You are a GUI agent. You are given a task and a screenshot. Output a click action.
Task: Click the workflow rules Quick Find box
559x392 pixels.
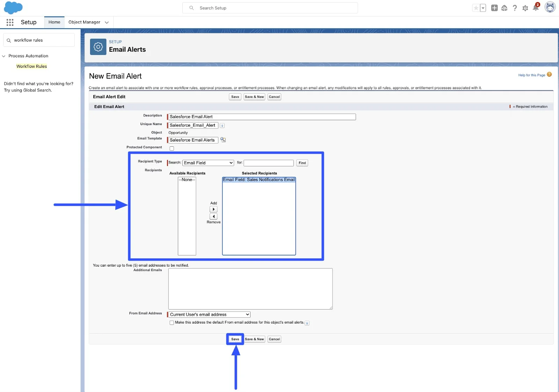(39, 40)
